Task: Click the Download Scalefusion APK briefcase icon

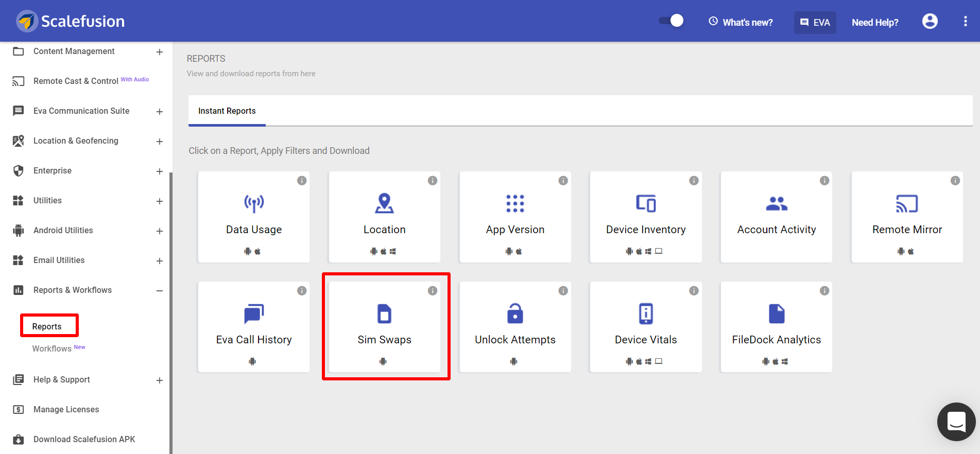Action: [x=19, y=439]
